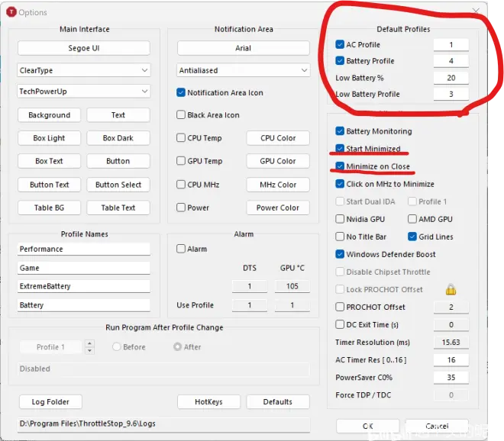The image size is (504, 441).
Task: Edit the AC Timer Res value field
Action: pyautogui.click(x=451, y=360)
